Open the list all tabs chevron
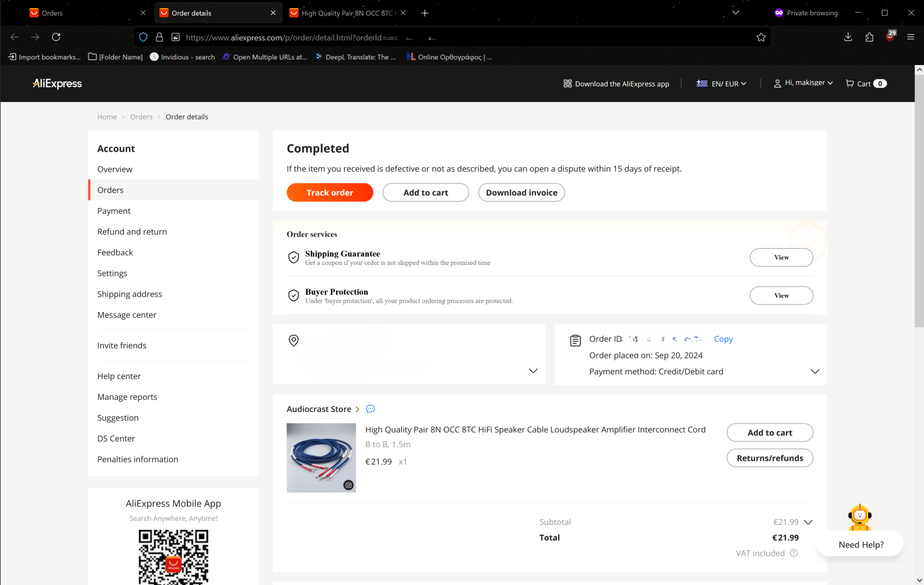The image size is (924, 585). point(736,12)
